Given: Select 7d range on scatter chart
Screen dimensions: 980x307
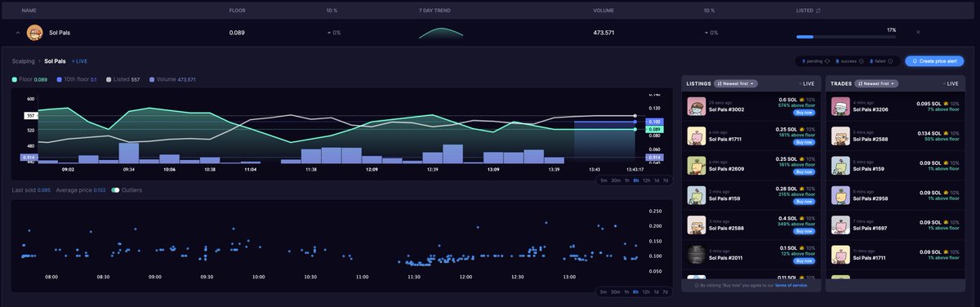Looking at the screenshot, I should click(x=666, y=291).
